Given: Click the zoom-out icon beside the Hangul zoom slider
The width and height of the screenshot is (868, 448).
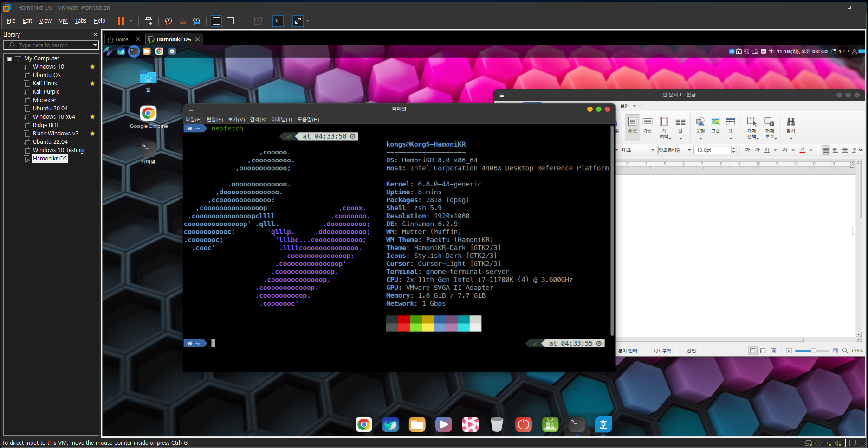Looking at the screenshot, I should (789, 351).
